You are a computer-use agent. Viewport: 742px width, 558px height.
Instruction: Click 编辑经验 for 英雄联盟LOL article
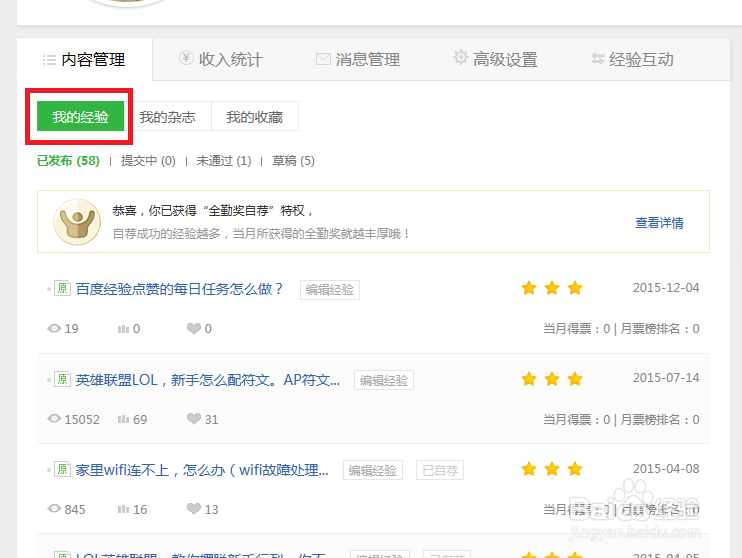pos(384,380)
